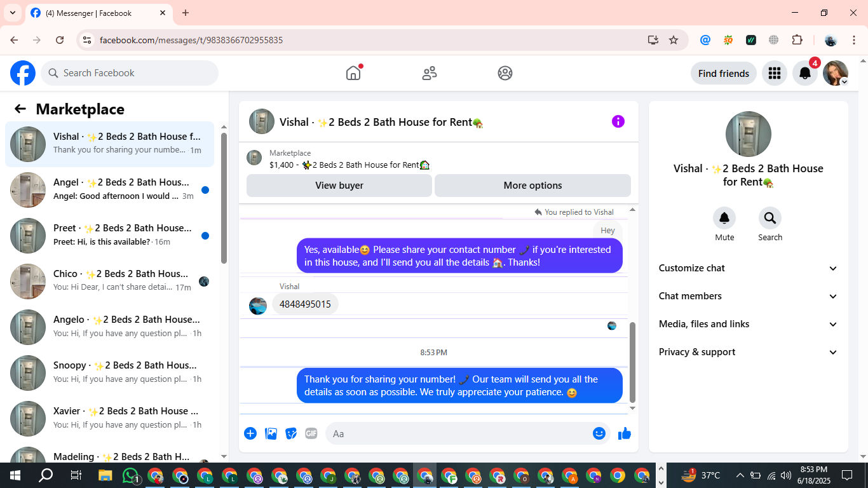This screenshot has width=868, height=488.
Task: Open Chico chat in the list
Action: click(x=109, y=281)
